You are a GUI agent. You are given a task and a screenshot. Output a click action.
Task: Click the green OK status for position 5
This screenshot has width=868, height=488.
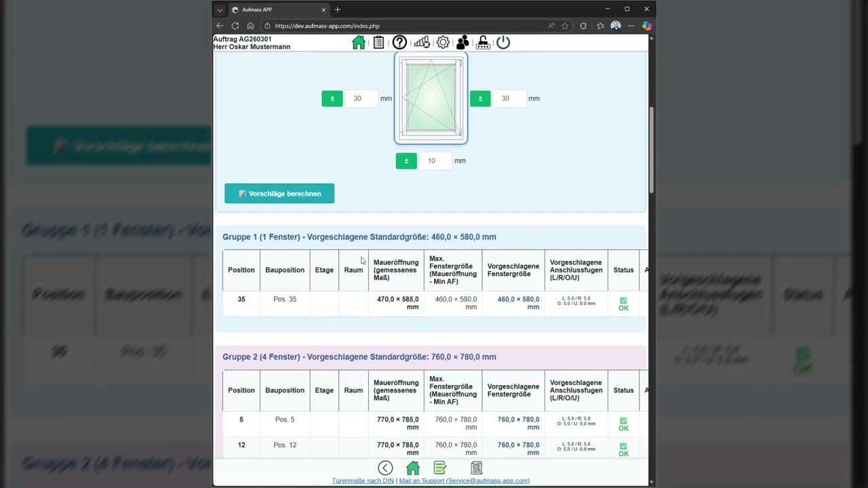(623, 424)
